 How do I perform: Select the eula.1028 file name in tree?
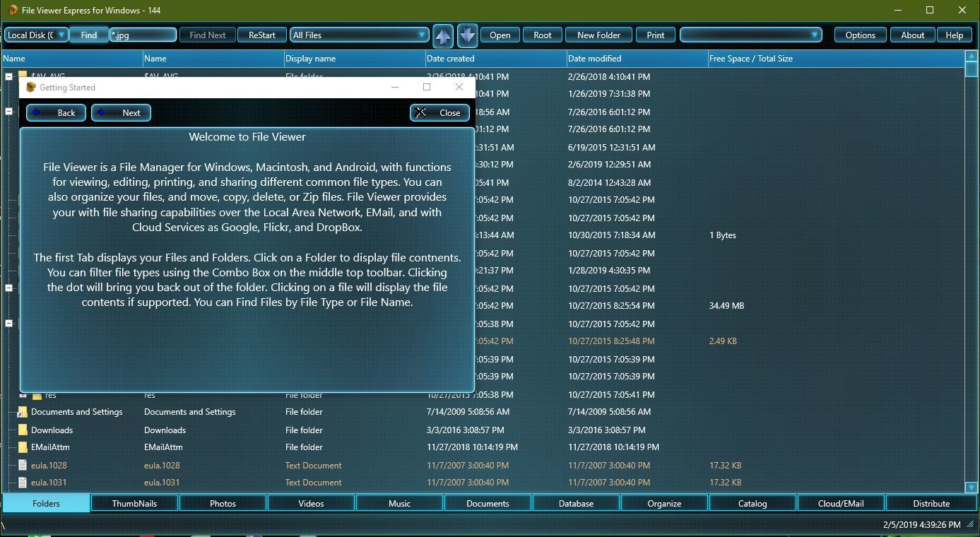49,465
